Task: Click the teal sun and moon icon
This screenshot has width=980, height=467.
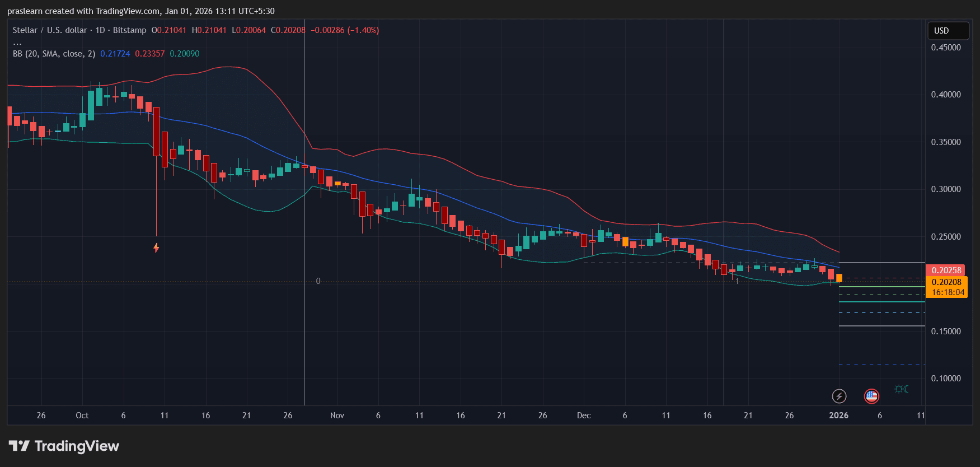Action: tap(901, 389)
